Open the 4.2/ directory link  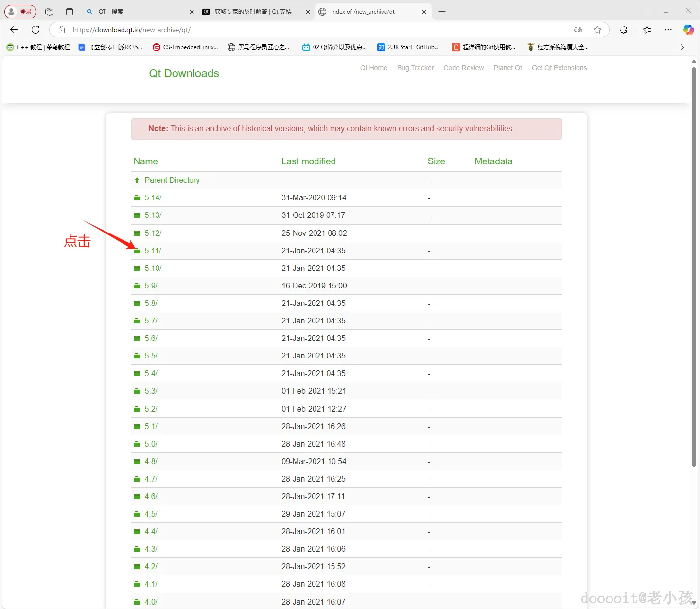click(x=151, y=566)
